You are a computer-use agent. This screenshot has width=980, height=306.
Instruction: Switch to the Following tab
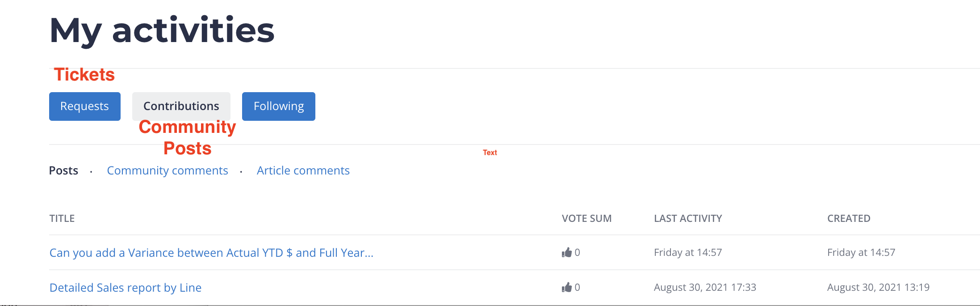click(x=279, y=106)
